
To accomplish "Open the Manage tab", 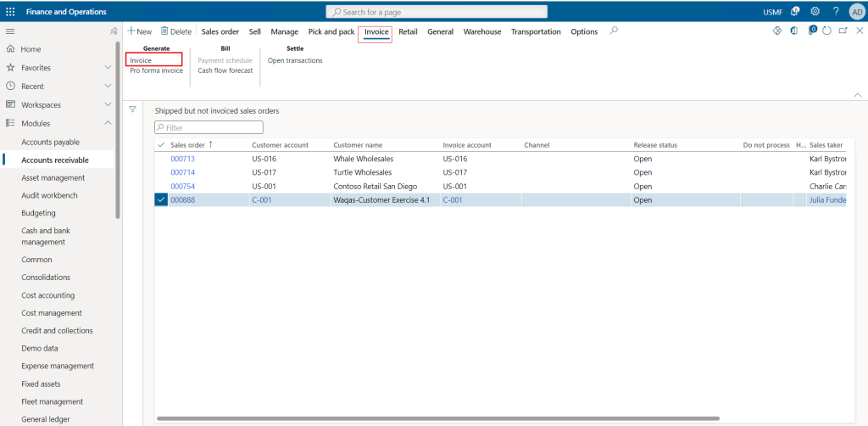I will [285, 31].
